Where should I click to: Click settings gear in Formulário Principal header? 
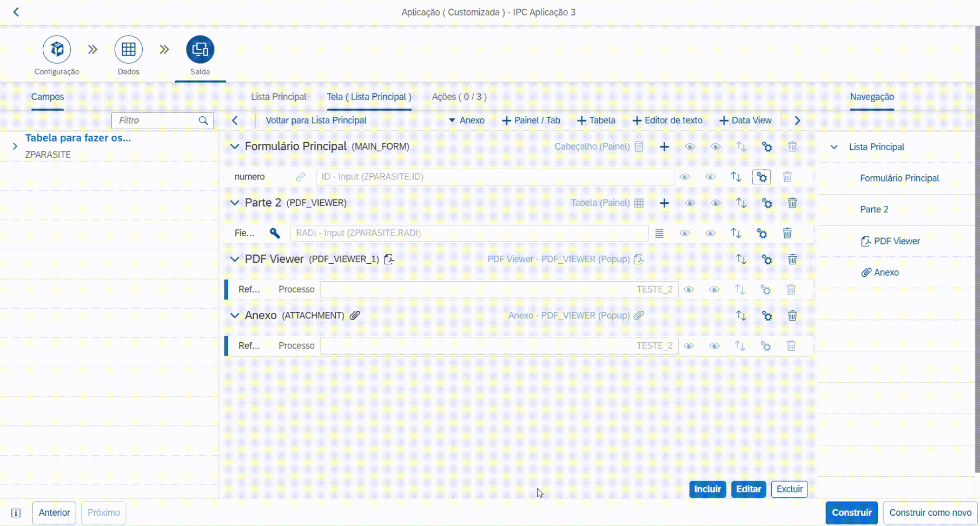tap(766, 147)
